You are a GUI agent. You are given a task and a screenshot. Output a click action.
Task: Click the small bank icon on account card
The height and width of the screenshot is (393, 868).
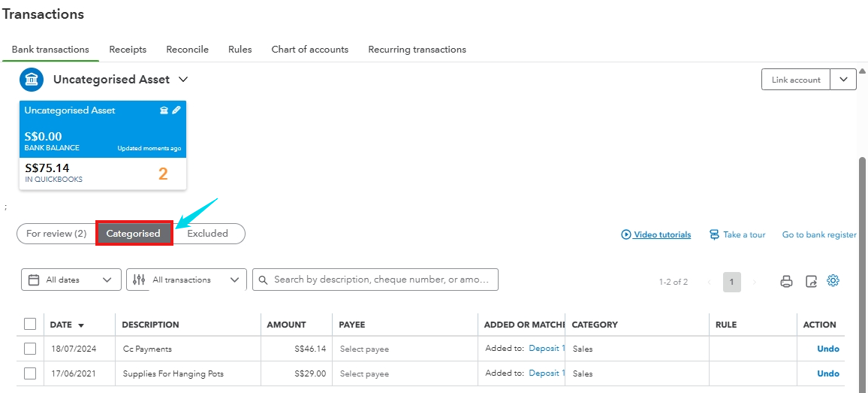(164, 110)
